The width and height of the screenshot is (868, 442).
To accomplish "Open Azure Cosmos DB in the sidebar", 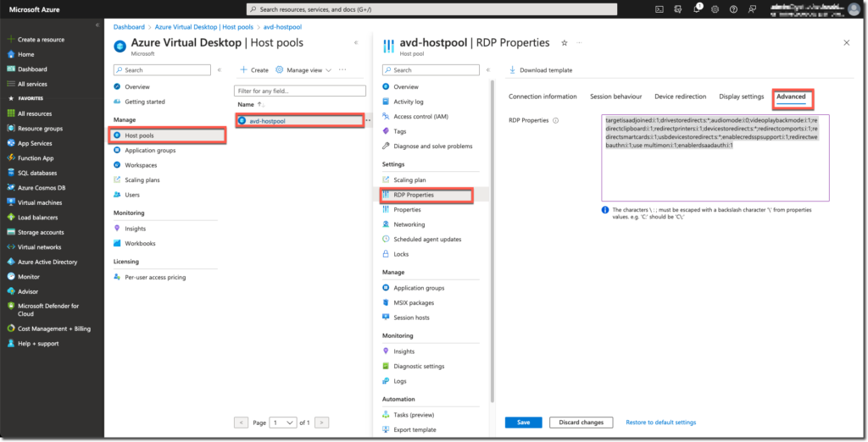I will point(41,187).
